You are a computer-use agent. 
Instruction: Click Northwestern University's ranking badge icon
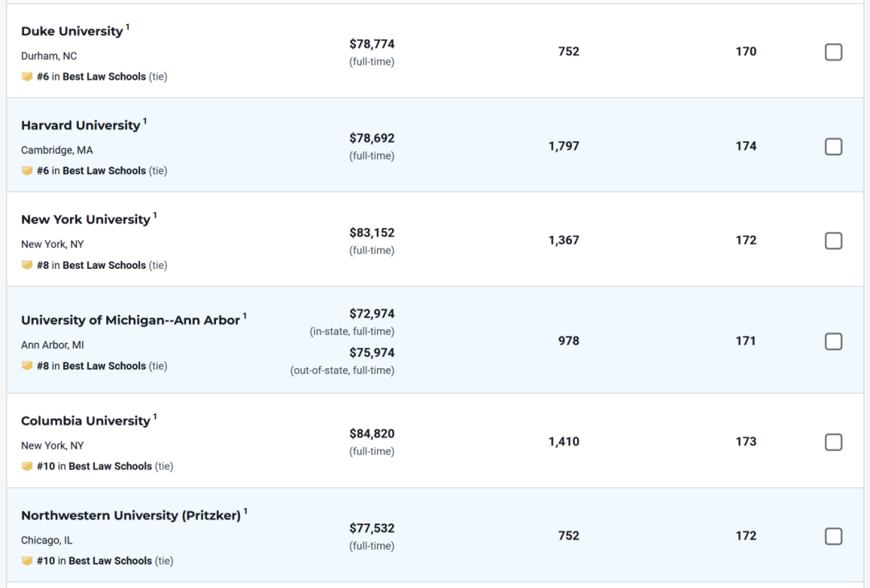27,561
